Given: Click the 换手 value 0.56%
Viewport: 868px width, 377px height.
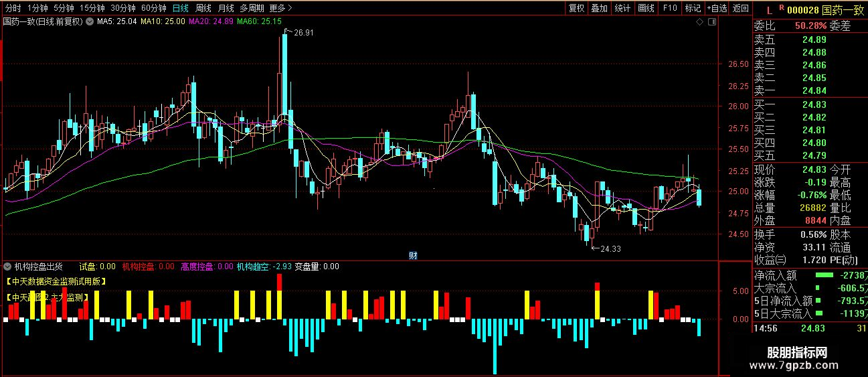Looking at the screenshot, I should point(812,235).
